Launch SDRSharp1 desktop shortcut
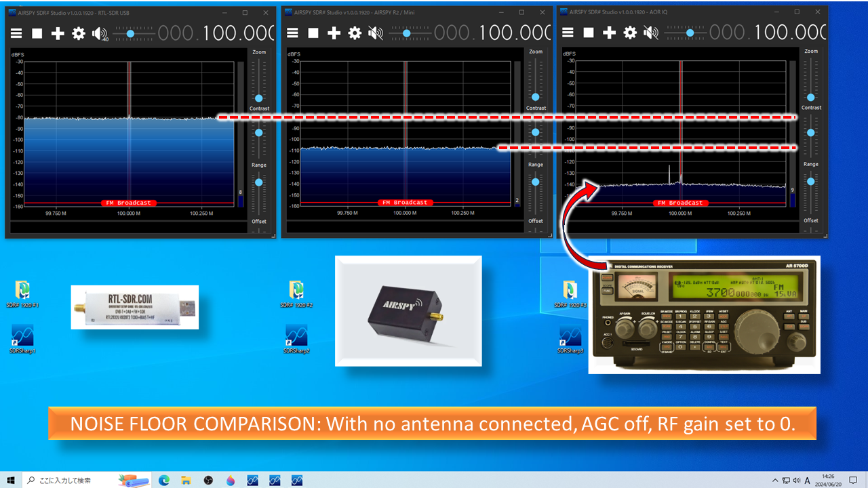 click(22, 340)
